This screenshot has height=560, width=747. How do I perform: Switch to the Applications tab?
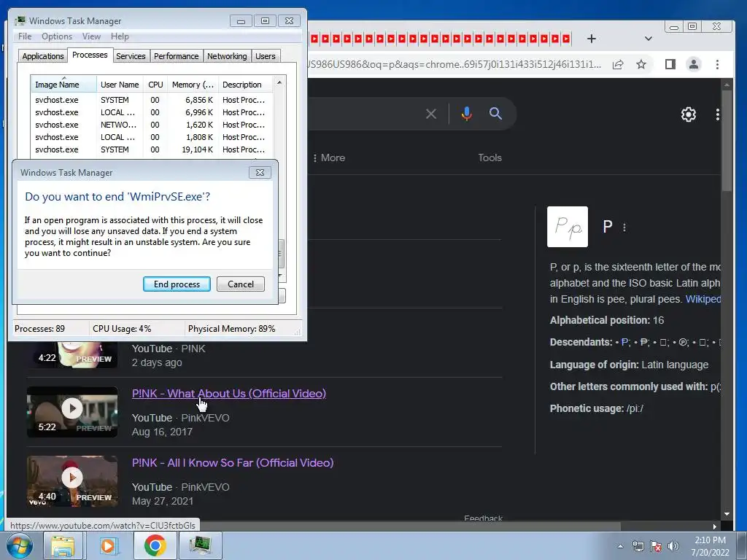[x=43, y=56]
